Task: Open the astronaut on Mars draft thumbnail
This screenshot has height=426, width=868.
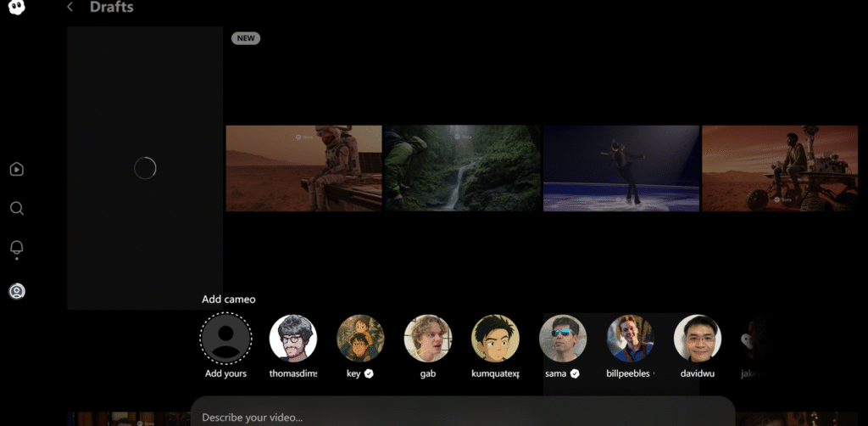Action: [303, 168]
